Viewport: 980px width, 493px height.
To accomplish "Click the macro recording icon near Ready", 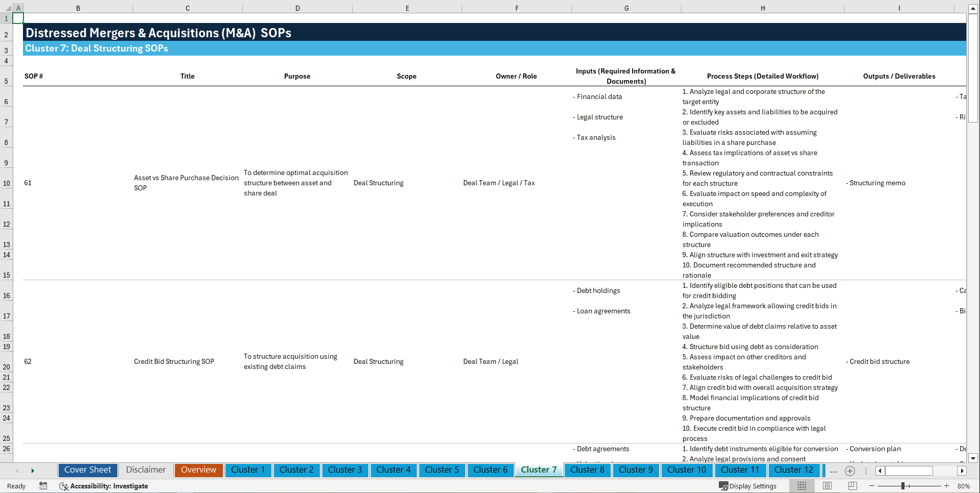I will [43, 486].
